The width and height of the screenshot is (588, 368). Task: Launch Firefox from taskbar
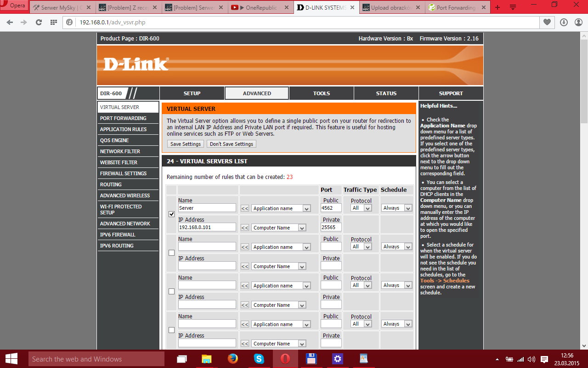tap(233, 359)
